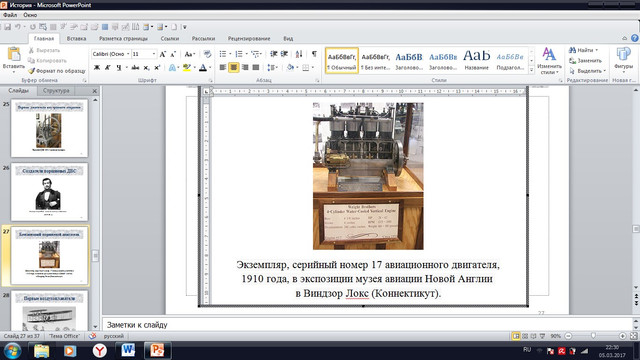
Task: Click the Redo icon in quick access toolbar
Action: (x=32, y=27)
